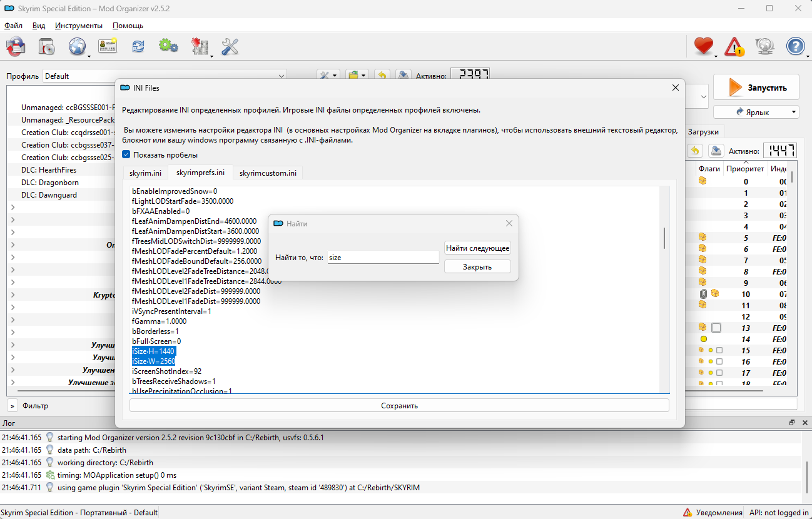The height and width of the screenshot is (519, 812).
Task: Open settings with the wrench and screwdriver icon
Action: tap(230, 46)
